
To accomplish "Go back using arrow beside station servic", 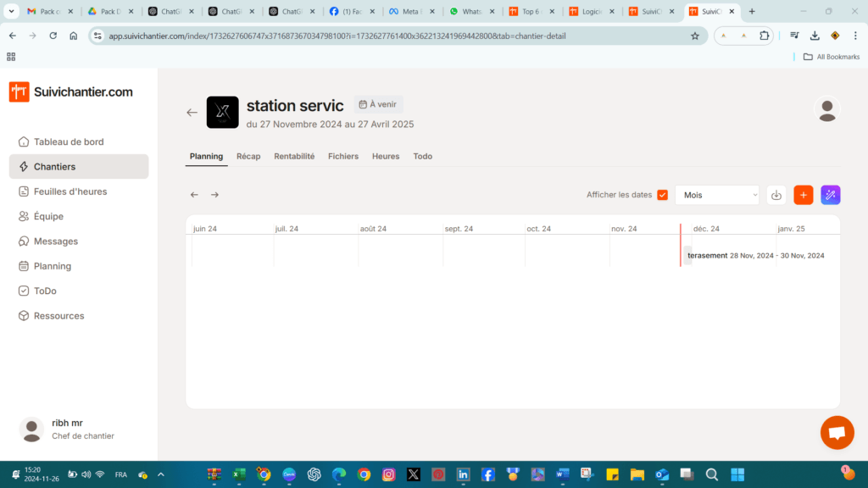I will (x=192, y=112).
